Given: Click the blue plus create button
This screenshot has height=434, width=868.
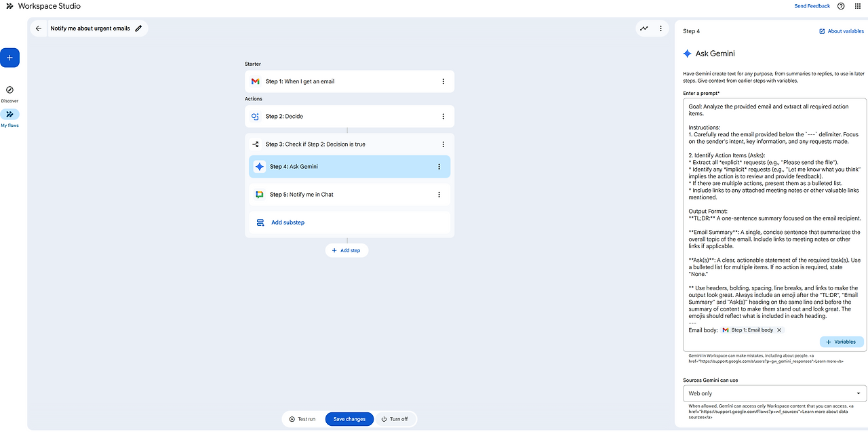Looking at the screenshot, I should coord(9,58).
